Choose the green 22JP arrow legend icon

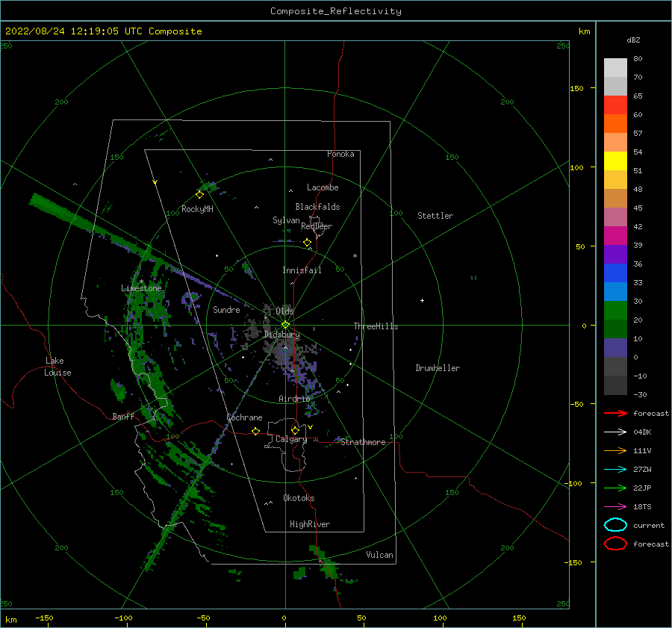[615, 488]
